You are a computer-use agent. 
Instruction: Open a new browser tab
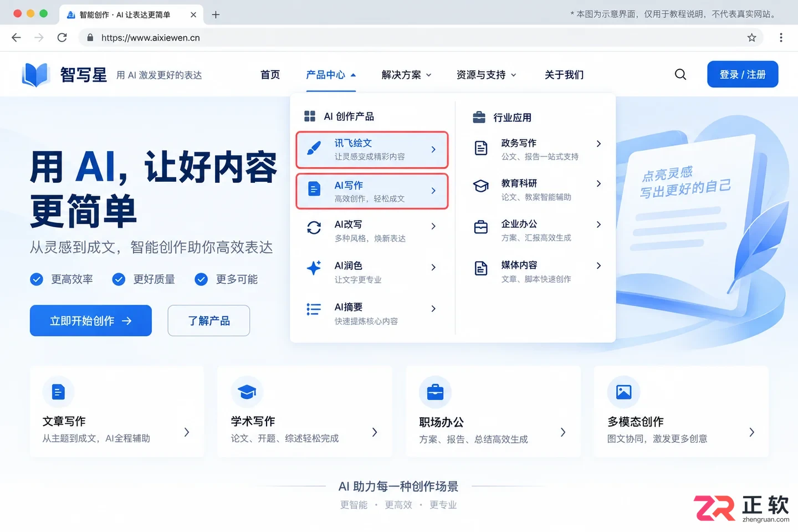pyautogui.click(x=216, y=14)
